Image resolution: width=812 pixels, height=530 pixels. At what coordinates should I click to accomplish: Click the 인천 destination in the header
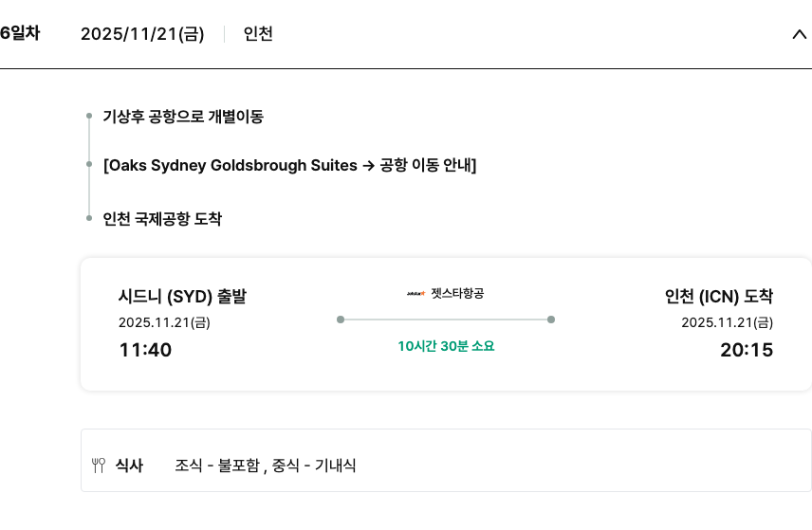point(258,34)
